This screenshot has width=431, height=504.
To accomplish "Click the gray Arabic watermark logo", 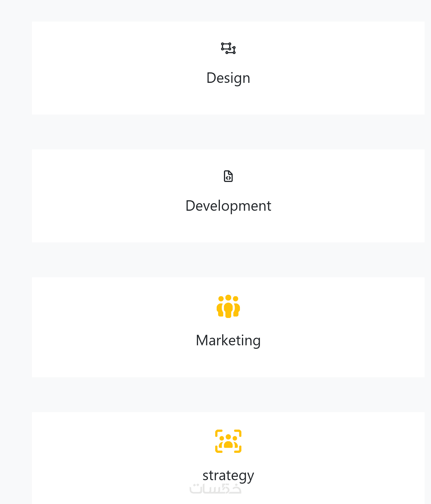I will [216, 489].
